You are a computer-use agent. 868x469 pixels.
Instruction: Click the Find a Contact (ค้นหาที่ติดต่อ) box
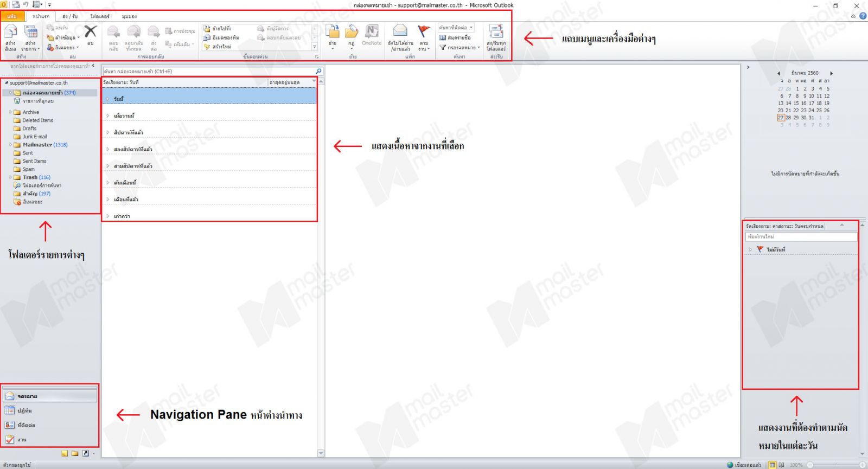tap(456, 28)
